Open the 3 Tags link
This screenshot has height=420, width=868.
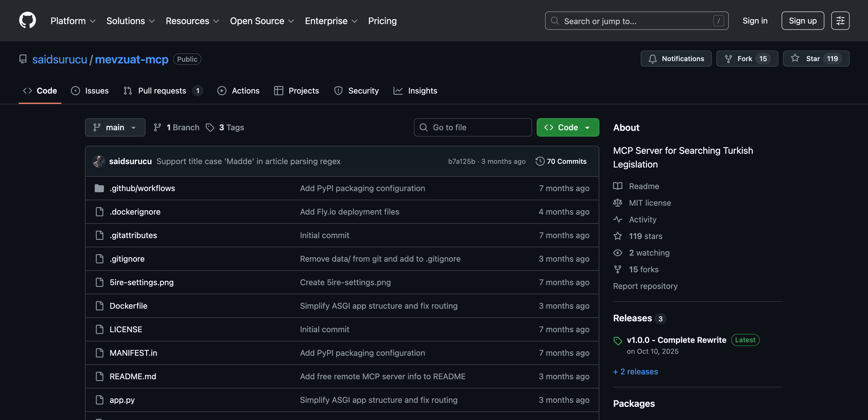point(225,127)
